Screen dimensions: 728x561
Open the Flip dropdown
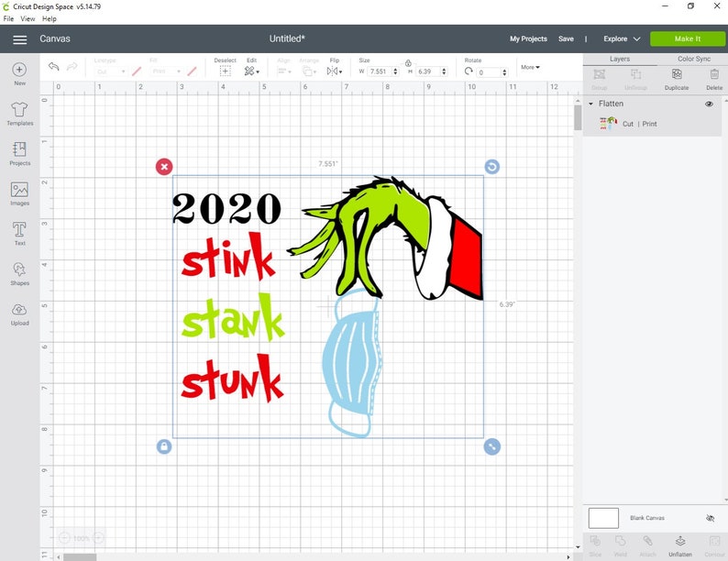[x=335, y=71]
